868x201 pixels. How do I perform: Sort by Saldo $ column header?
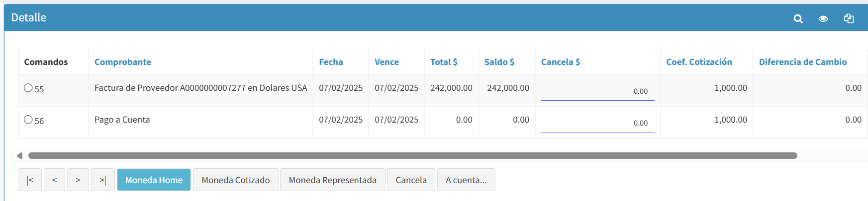499,62
